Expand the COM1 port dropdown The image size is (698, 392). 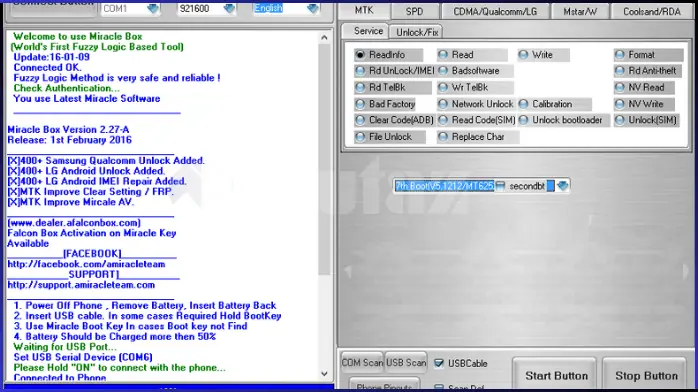click(153, 8)
